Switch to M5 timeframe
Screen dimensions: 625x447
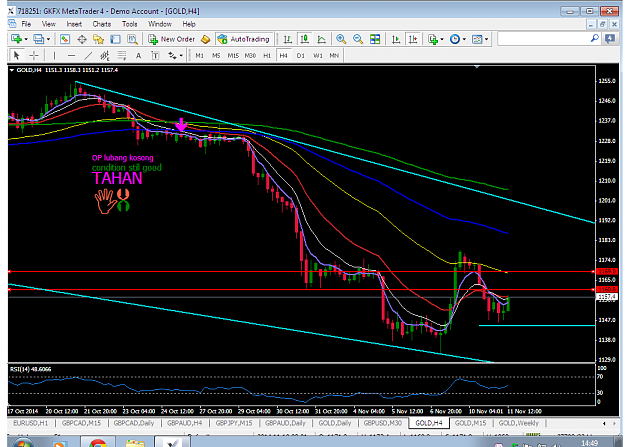216,56
